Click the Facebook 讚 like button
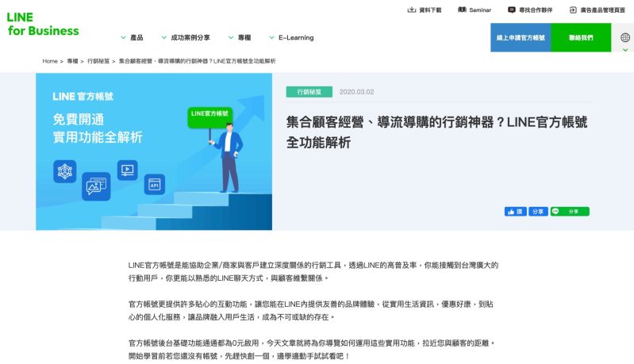The height and width of the screenshot is (364, 634). 516,212
